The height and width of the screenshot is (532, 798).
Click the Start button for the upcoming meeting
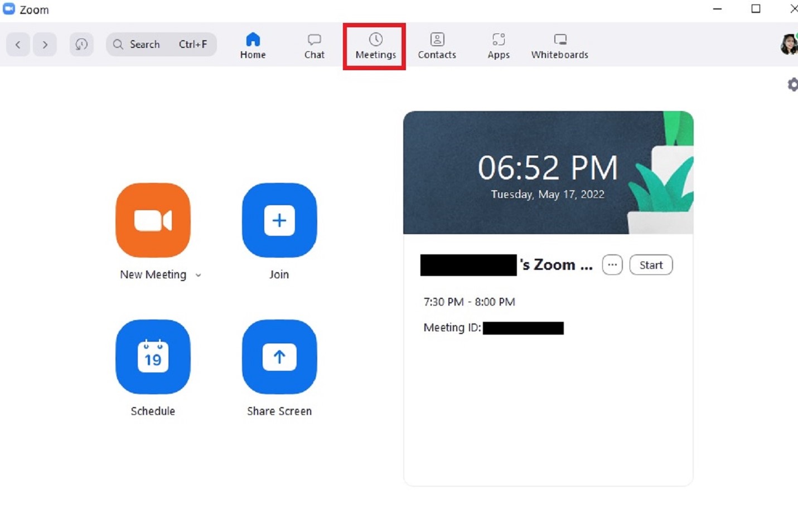[651, 265]
